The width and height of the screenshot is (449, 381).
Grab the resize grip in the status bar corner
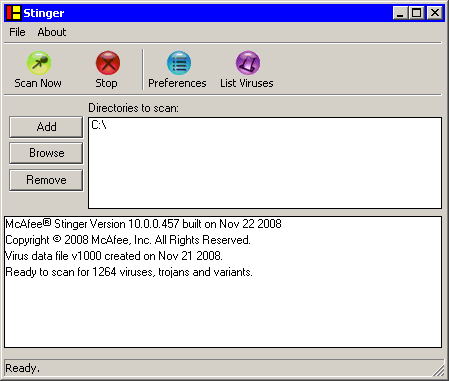point(439,370)
